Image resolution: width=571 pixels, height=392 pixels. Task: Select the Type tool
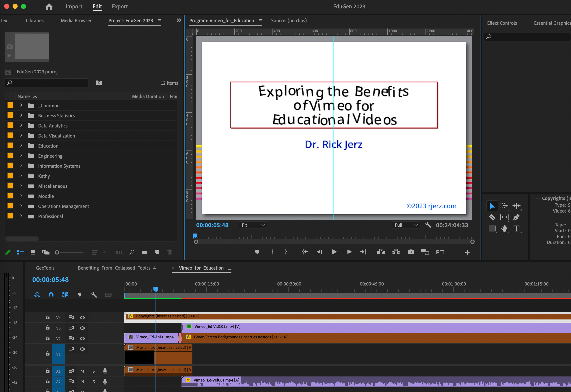[516, 229]
